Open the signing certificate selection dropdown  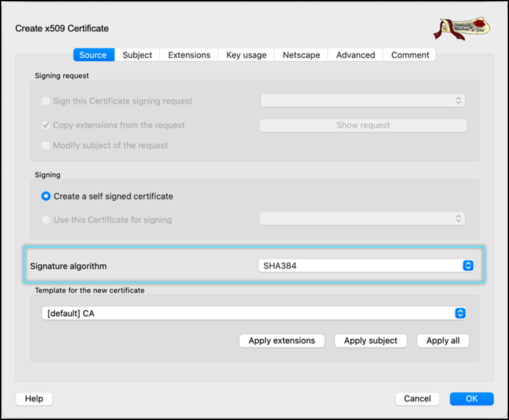pyautogui.click(x=362, y=219)
